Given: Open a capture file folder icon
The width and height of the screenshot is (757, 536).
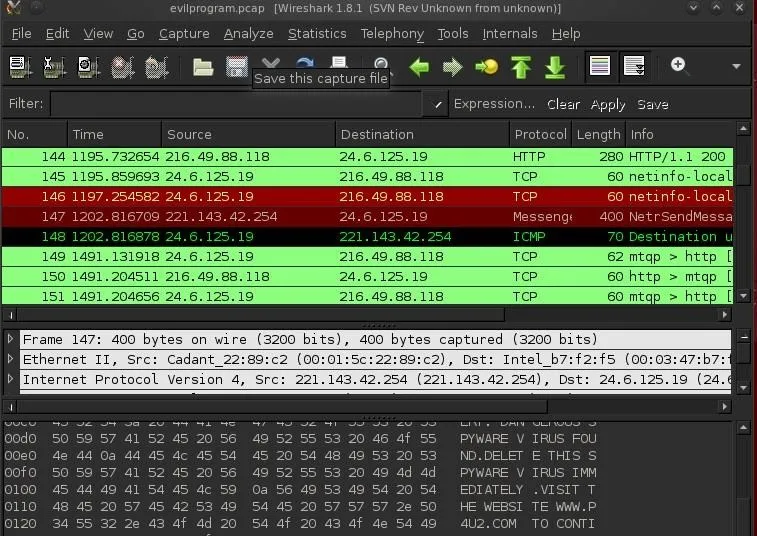Looking at the screenshot, I should [203, 67].
